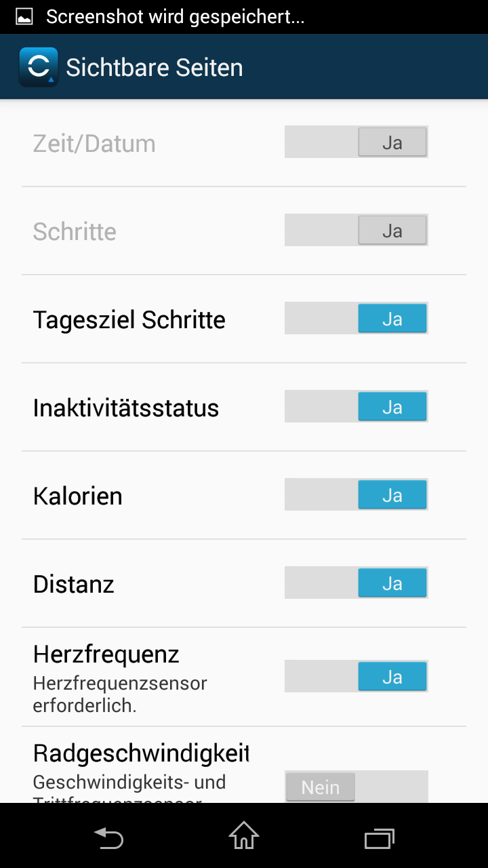
Task: Switch off the Kalorien page toggle
Action: (x=357, y=495)
